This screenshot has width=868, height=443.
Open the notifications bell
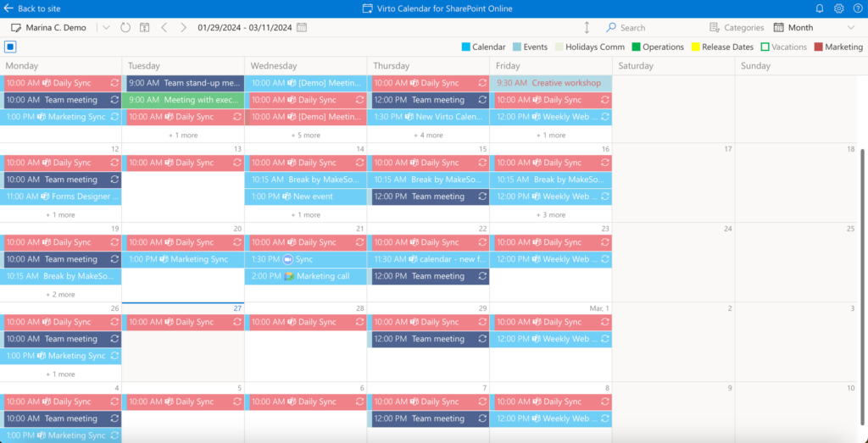click(820, 8)
